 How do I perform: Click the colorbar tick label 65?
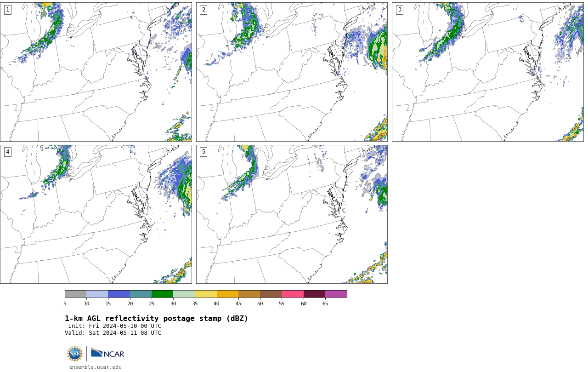325,303
